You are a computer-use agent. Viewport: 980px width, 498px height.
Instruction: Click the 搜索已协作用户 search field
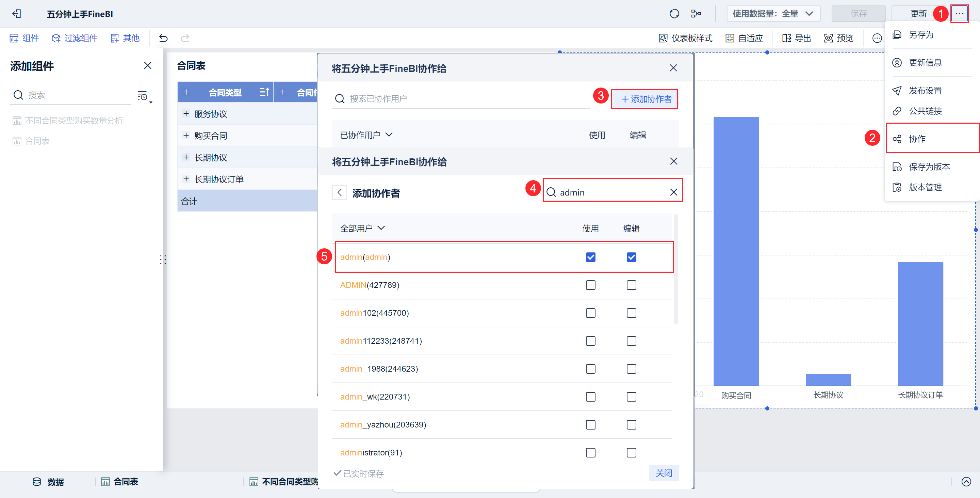(x=460, y=98)
